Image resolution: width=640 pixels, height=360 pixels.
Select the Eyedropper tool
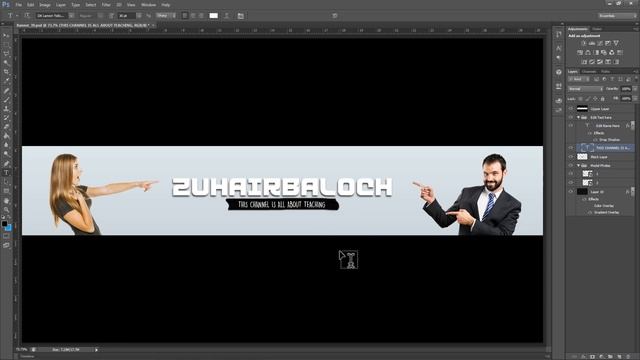(x=6, y=81)
